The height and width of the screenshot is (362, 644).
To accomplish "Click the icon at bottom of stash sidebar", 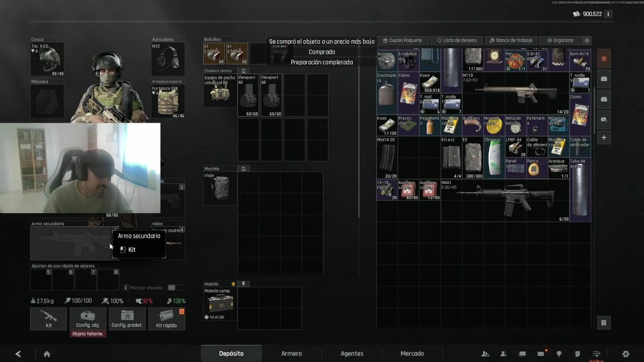I will point(604,323).
